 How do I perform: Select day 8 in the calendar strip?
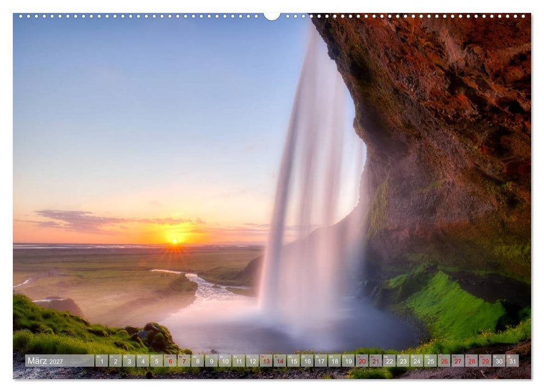click(197, 361)
